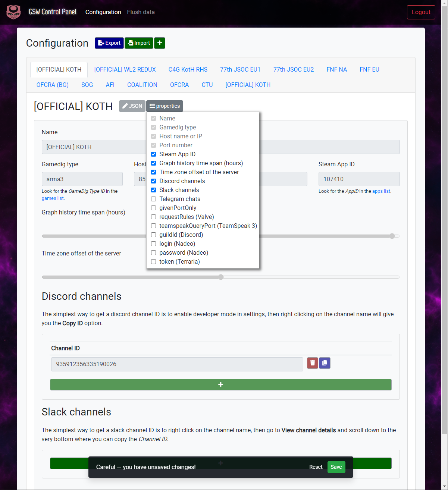Duplicate the Discord channel using copy icon

coord(325,363)
